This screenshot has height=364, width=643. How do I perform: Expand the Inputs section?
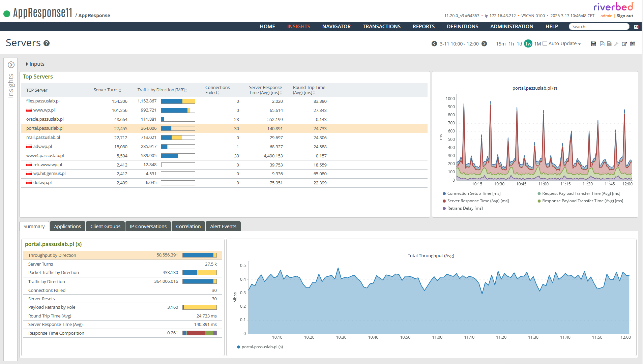point(35,64)
